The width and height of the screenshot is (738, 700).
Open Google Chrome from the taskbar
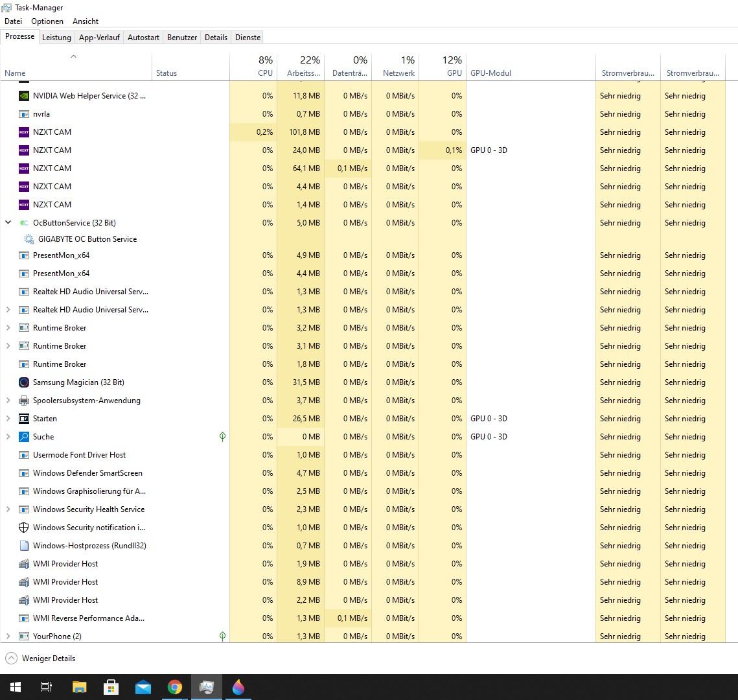(174, 687)
